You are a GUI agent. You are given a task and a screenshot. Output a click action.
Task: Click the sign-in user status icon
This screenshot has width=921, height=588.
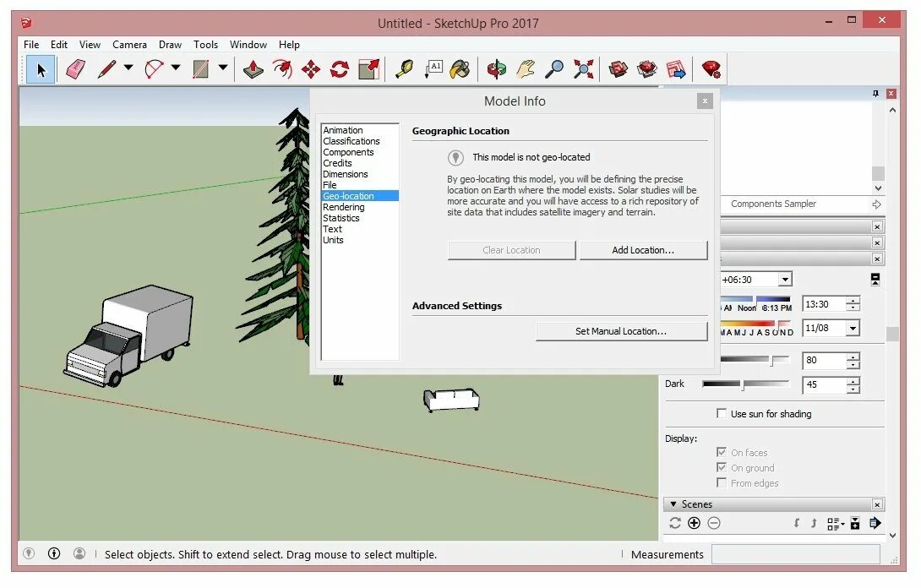tap(79, 554)
